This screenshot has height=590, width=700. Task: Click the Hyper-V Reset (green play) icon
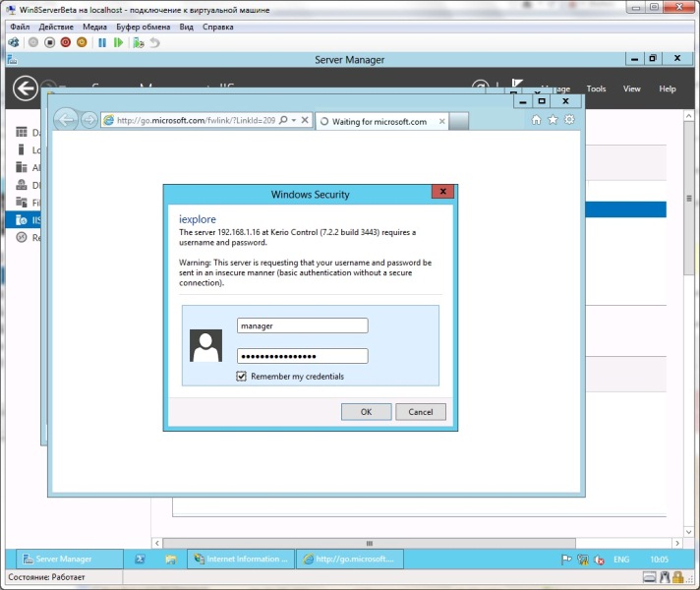[x=118, y=42]
